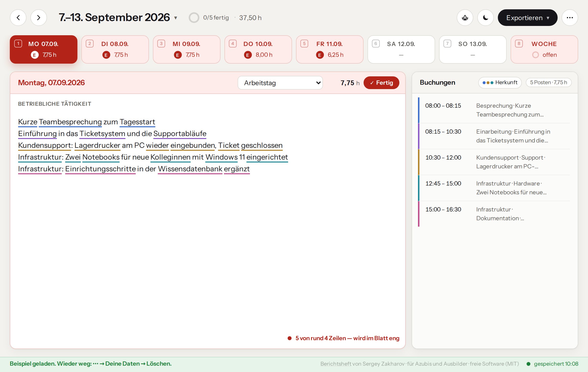Mark Monday as Fertig
The width and height of the screenshot is (588, 372).
tap(381, 83)
